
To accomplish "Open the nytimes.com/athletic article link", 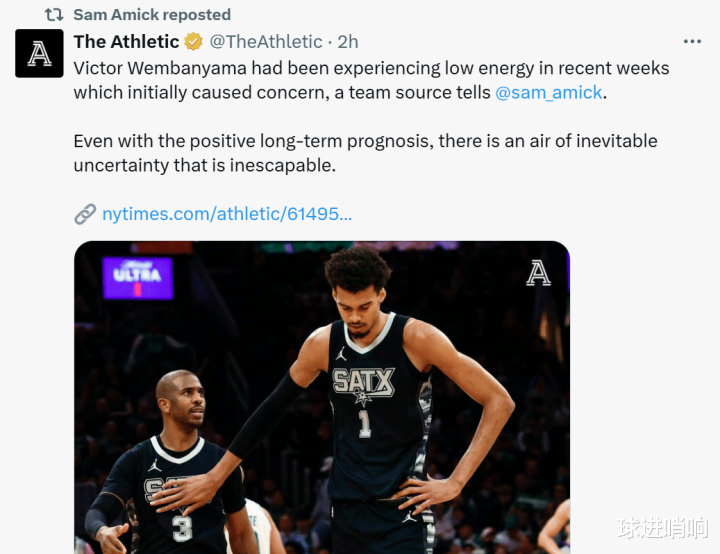I will click(x=227, y=214).
